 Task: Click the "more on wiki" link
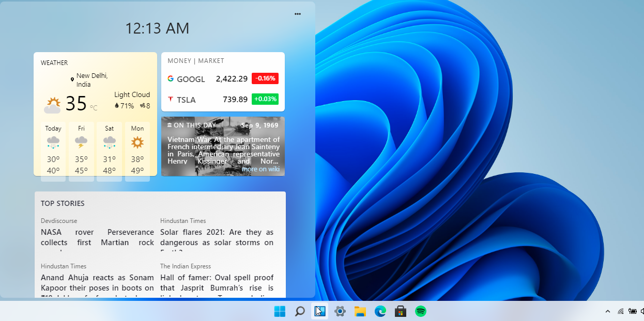[261, 169]
